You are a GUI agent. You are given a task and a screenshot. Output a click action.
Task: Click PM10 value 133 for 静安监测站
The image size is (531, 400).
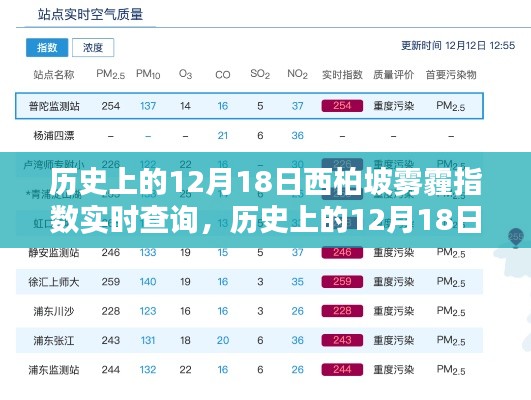pyautogui.click(x=148, y=252)
